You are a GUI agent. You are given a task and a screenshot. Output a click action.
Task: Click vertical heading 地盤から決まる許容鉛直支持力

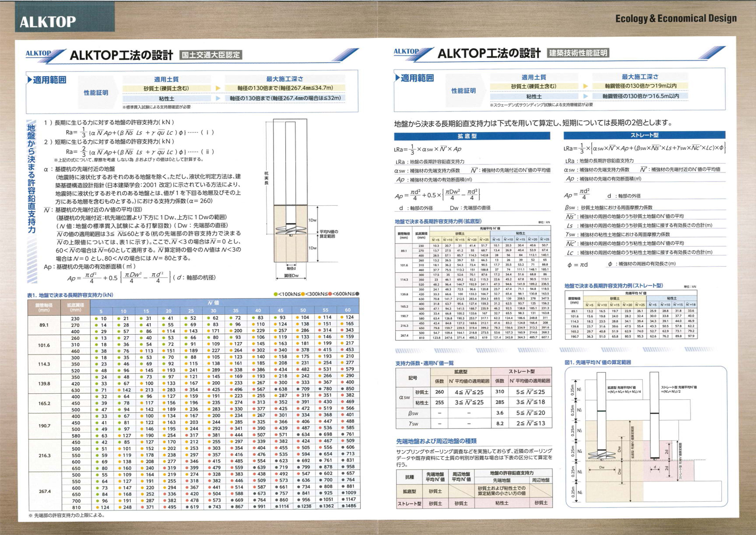pos(32,179)
